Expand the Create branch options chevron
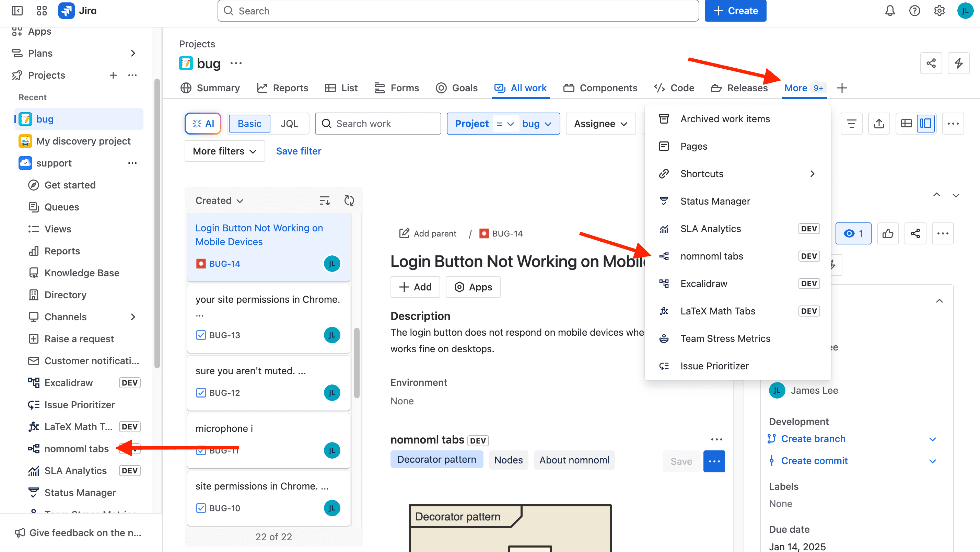Screen dimensions: 980x552 tap(932, 439)
